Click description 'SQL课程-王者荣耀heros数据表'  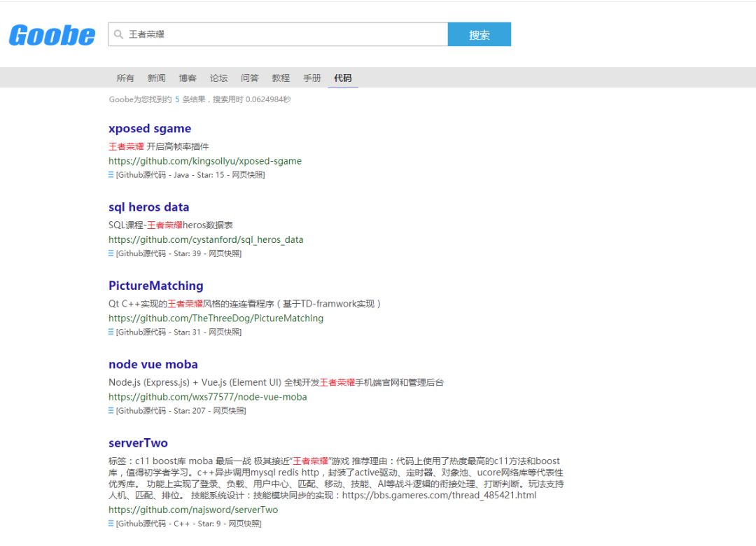171,225
